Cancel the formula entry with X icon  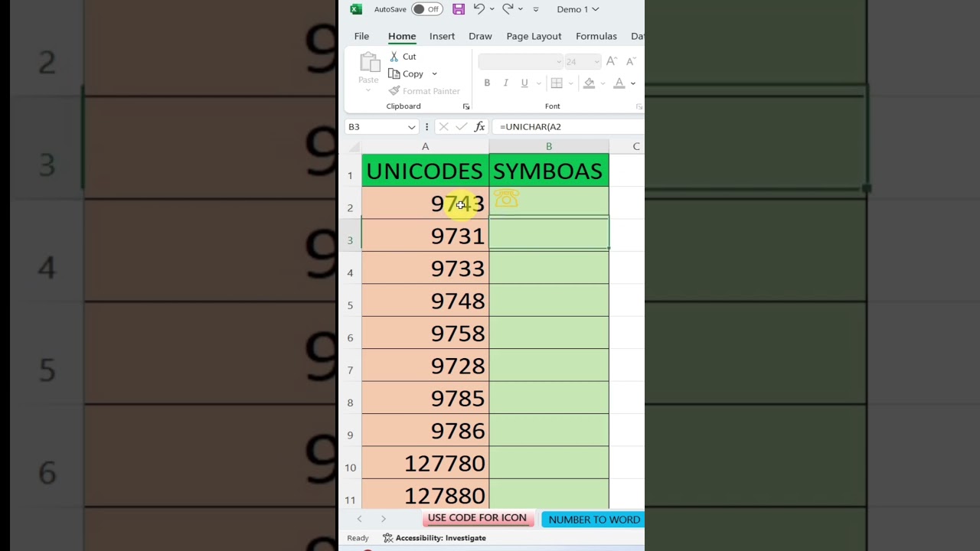click(x=443, y=127)
